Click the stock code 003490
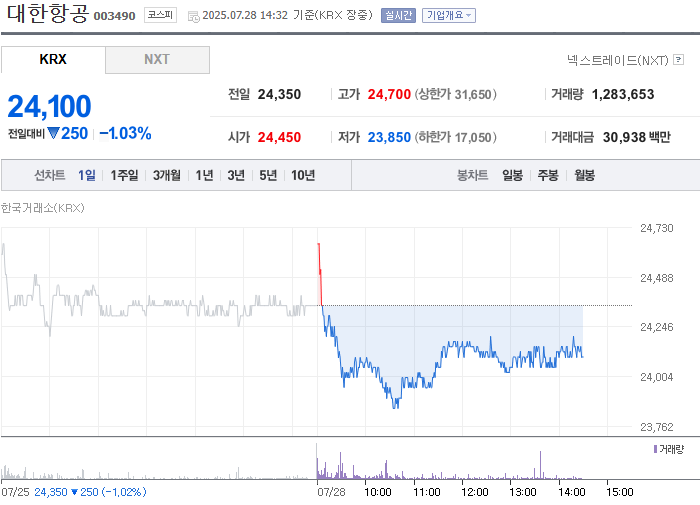The image size is (700, 505). coord(114,16)
